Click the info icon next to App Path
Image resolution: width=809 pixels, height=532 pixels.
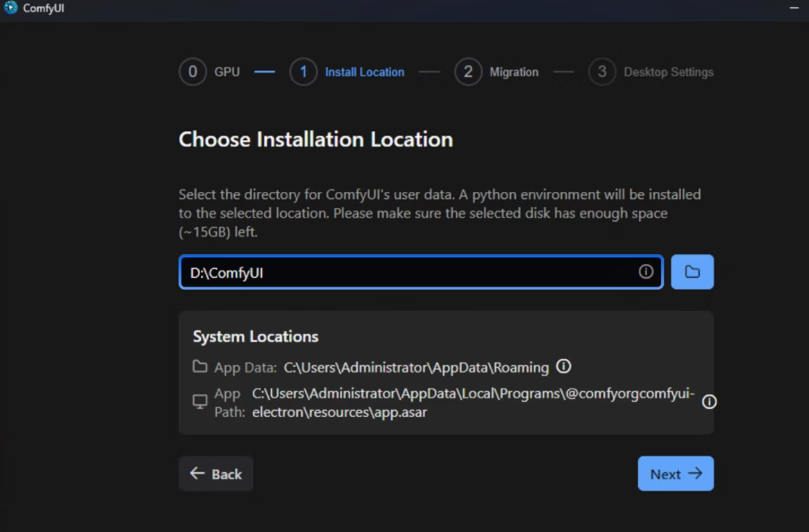coord(709,402)
